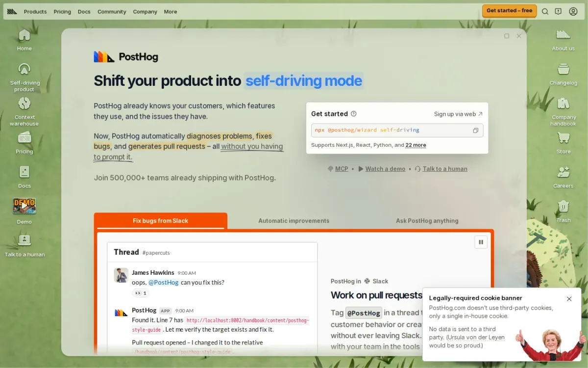Image resolution: width=588 pixels, height=368 pixels.
Task: Select the Ask PostHog anything tab
Action: point(427,221)
